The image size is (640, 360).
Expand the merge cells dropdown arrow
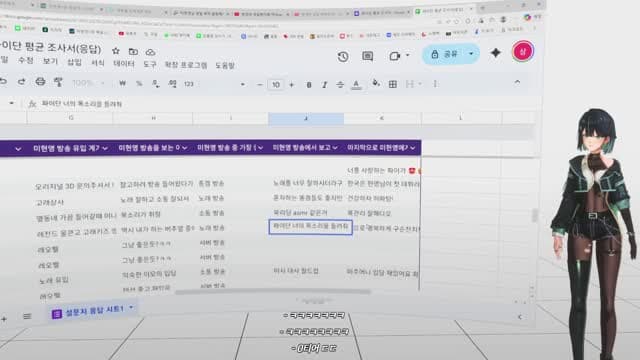pos(420,84)
